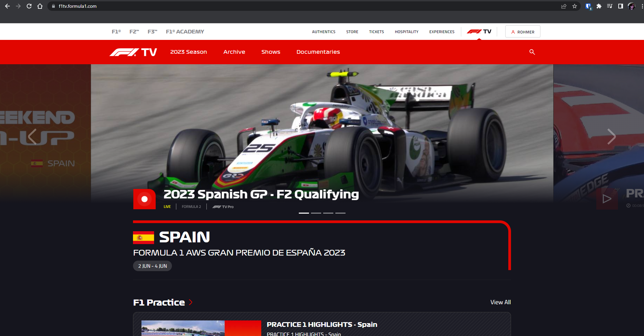644x336 pixels.
Task: Click the LIVE label under title
Action: [x=167, y=207]
